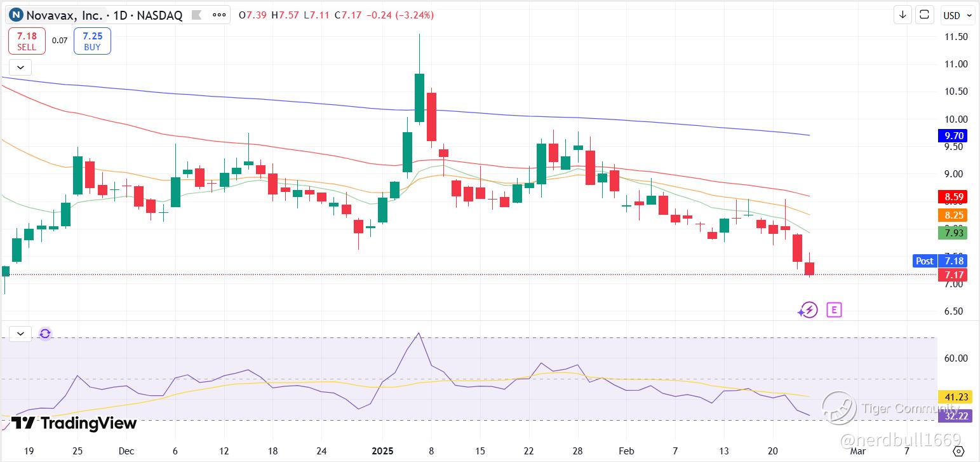Click the flag market status icon

[198, 15]
